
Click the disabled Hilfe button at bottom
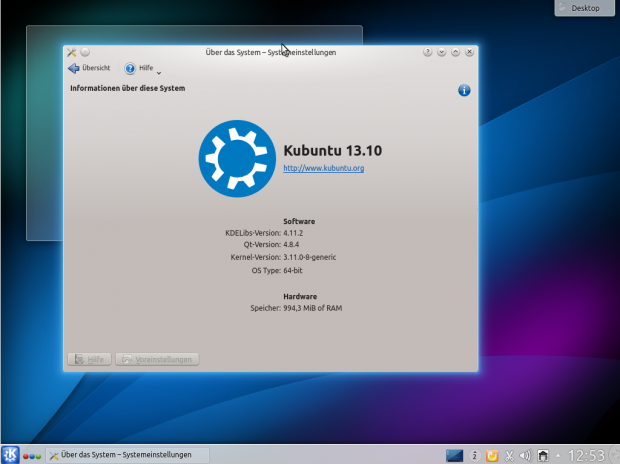[x=89, y=359]
